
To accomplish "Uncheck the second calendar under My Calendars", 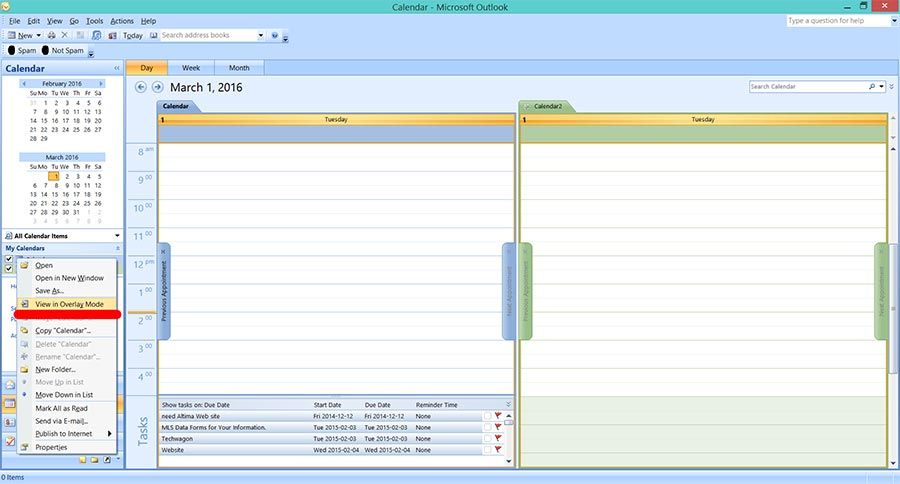I will tap(9, 268).
